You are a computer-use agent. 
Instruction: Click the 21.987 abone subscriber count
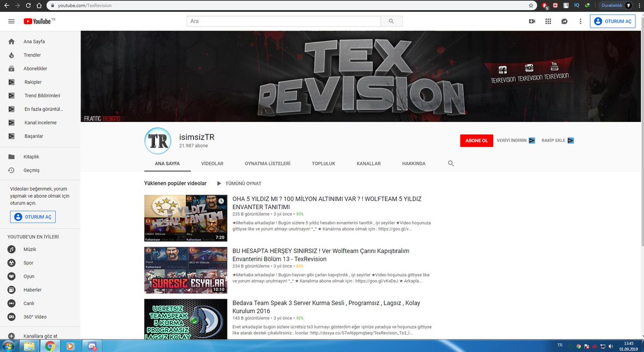(193, 146)
